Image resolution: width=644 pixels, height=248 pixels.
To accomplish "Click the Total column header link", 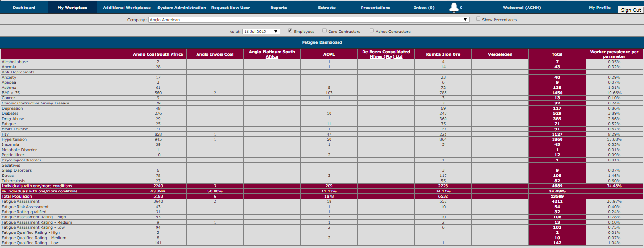I will click(x=557, y=54).
